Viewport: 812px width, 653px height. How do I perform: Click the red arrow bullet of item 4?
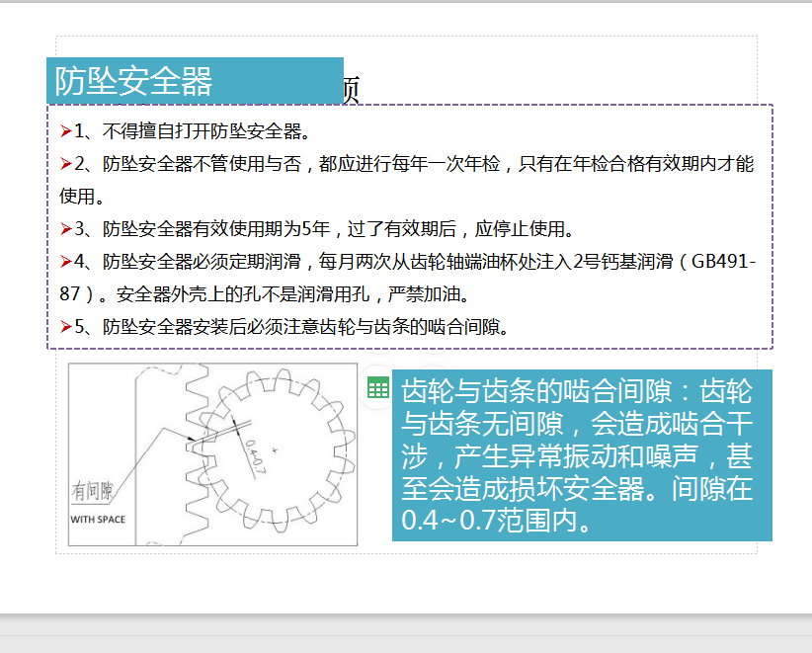click(x=65, y=262)
